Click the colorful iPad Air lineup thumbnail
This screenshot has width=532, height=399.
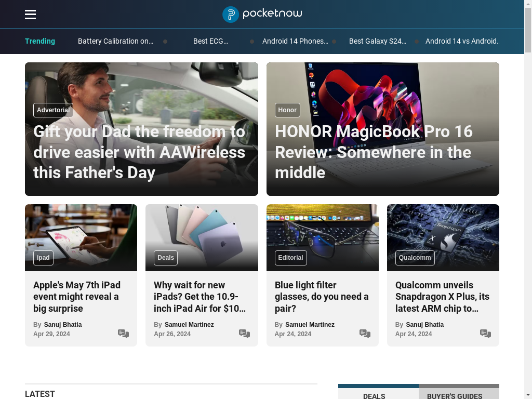202,237
